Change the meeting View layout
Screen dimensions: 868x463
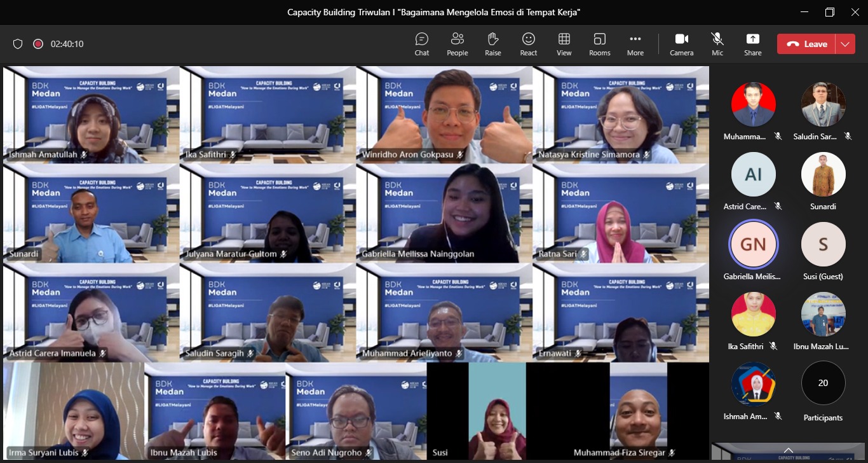click(564, 44)
